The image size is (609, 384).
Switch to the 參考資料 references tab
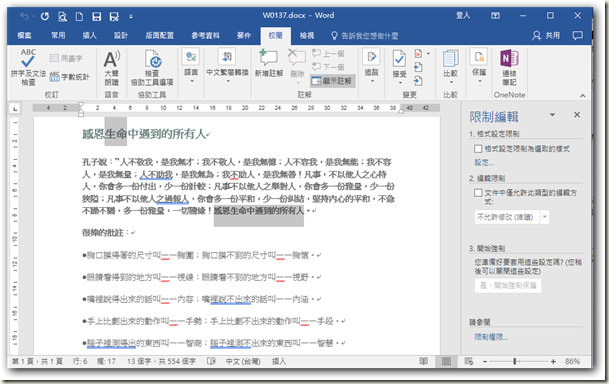[x=205, y=36]
